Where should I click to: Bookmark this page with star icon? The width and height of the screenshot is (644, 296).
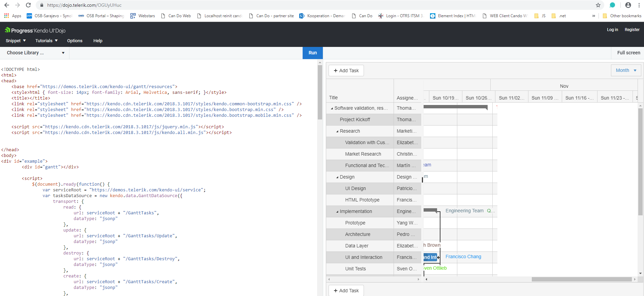click(x=598, y=5)
